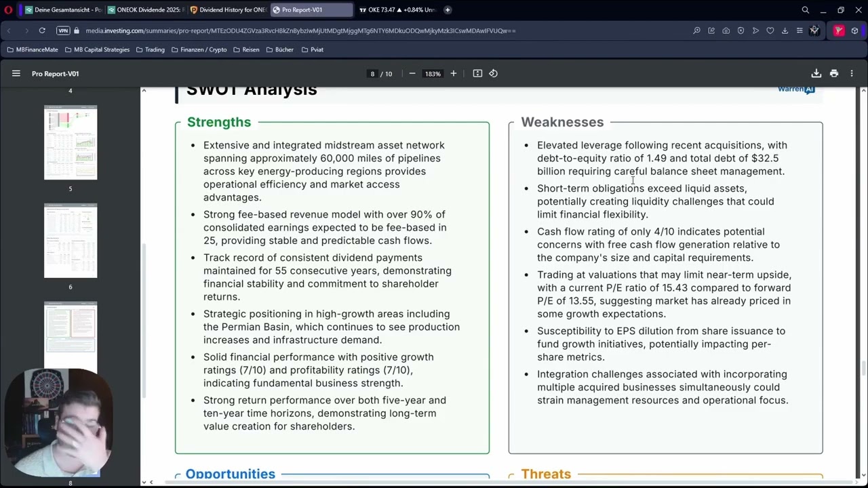This screenshot has width=868, height=488.
Task: Click the Threats heading
Action: (x=546, y=474)
